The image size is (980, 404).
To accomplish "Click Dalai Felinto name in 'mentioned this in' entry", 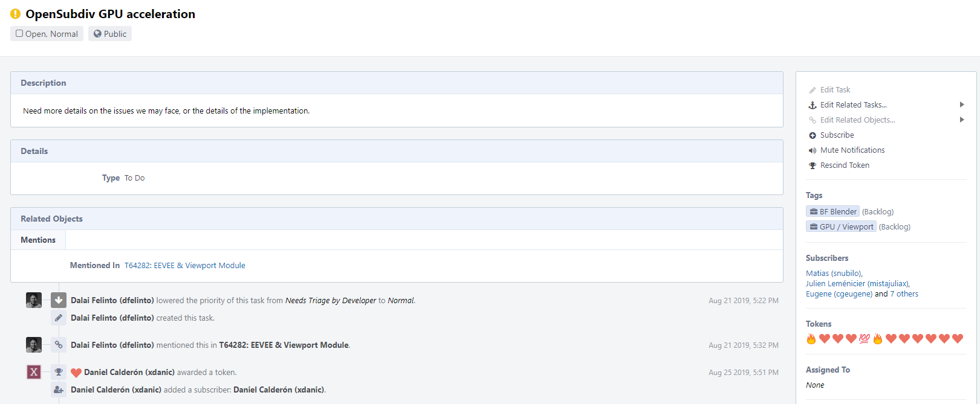I will pos(112,345).
